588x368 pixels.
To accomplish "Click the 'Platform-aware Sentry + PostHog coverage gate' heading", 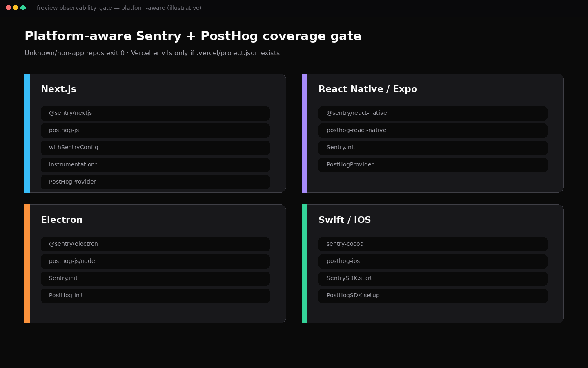I will 193,36.
